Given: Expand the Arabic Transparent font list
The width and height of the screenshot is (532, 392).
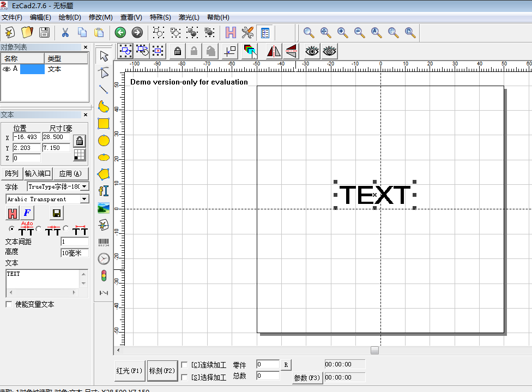Looking at the screenshot, I should [84, 199].
